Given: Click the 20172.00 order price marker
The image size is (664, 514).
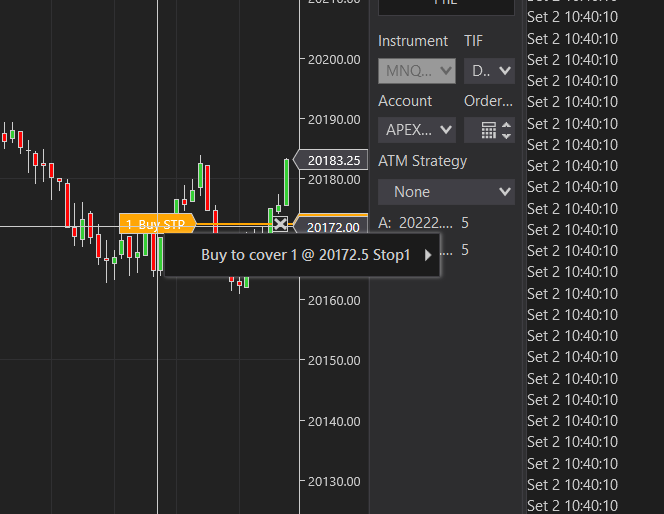Looking at the screenshot, I should point(331,227).
